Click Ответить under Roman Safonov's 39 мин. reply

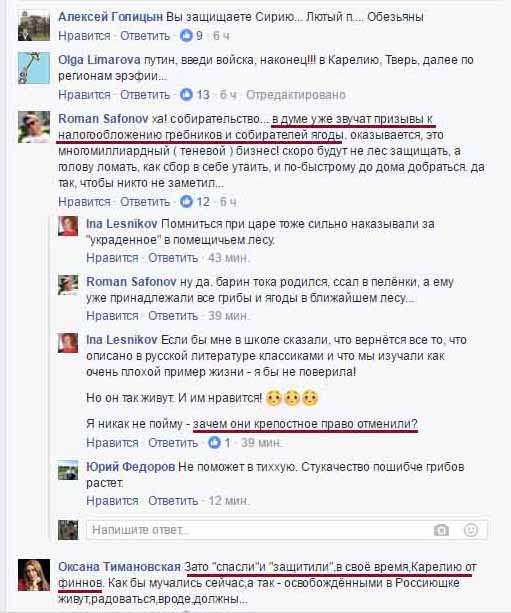click(x=173, y=316)
